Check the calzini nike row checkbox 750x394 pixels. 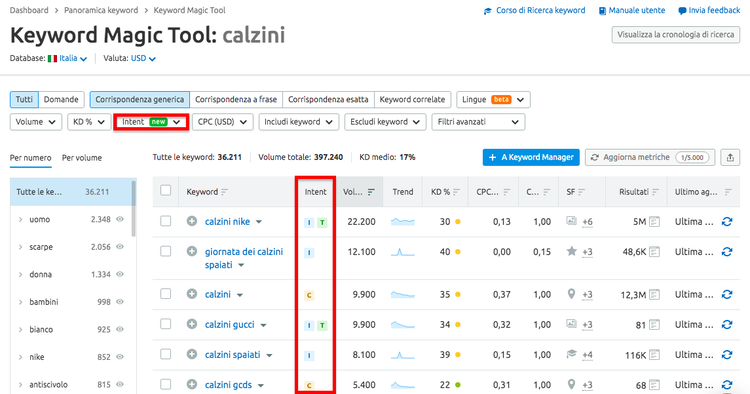(x=165, y=221)
